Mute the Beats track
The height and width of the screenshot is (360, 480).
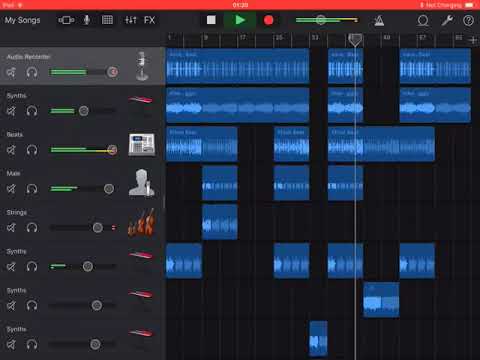click(11, 150)
